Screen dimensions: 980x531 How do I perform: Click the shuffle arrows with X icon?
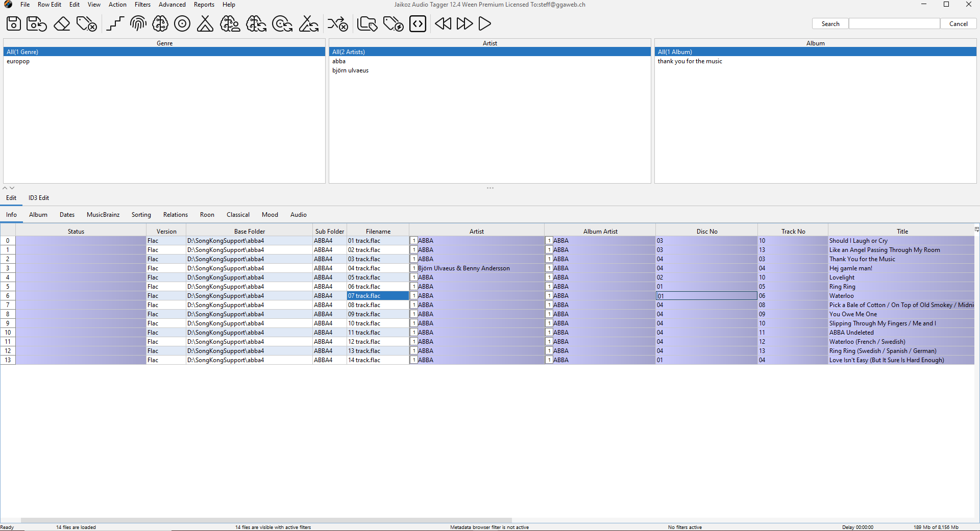click(337, 23)
